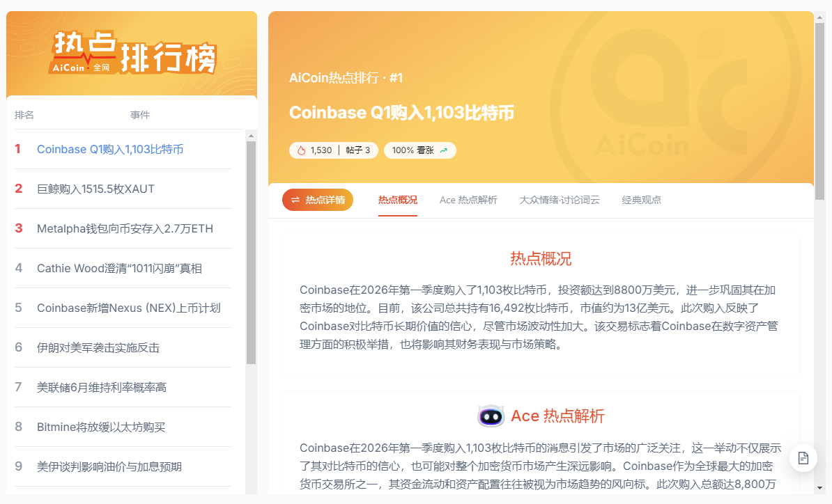The height and width of the screenshot is (504, 832).
Task: Click the swap icon in 热点详情 button
Action: click(x=295, y=200)
